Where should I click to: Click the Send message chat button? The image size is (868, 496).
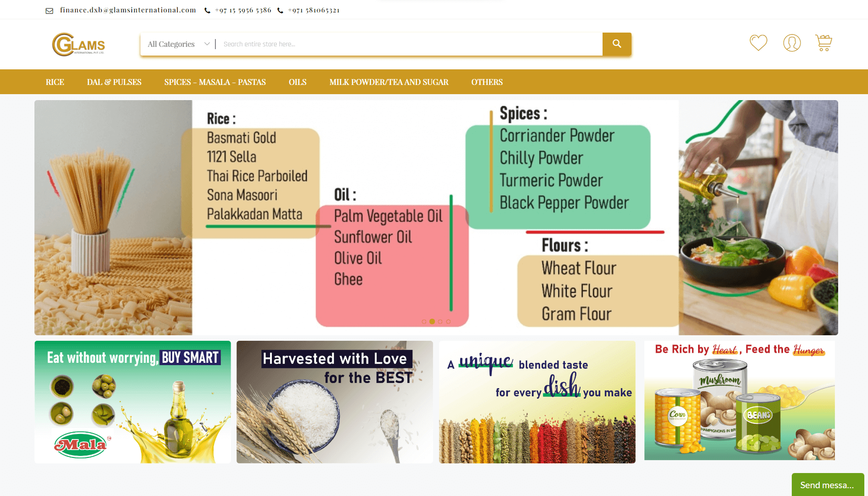tap(827, 485)
